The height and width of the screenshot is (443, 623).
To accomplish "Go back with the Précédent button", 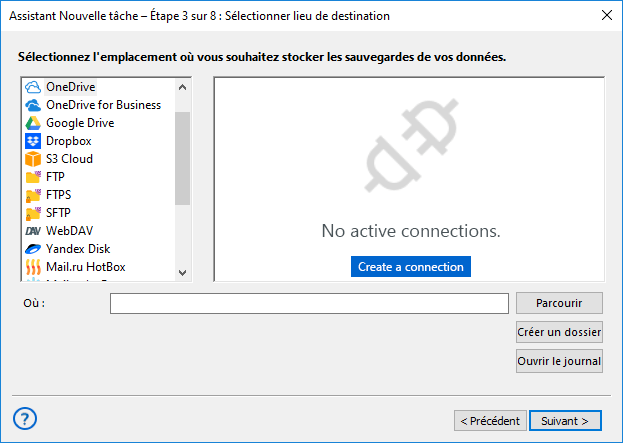I will pos(489,420).
